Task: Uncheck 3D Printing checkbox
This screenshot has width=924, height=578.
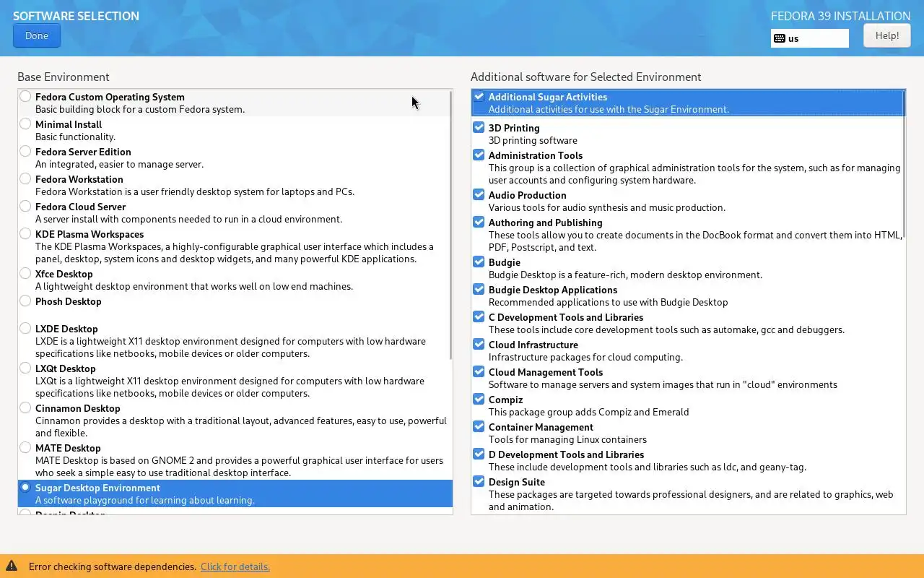Action: tap(479, 127)
